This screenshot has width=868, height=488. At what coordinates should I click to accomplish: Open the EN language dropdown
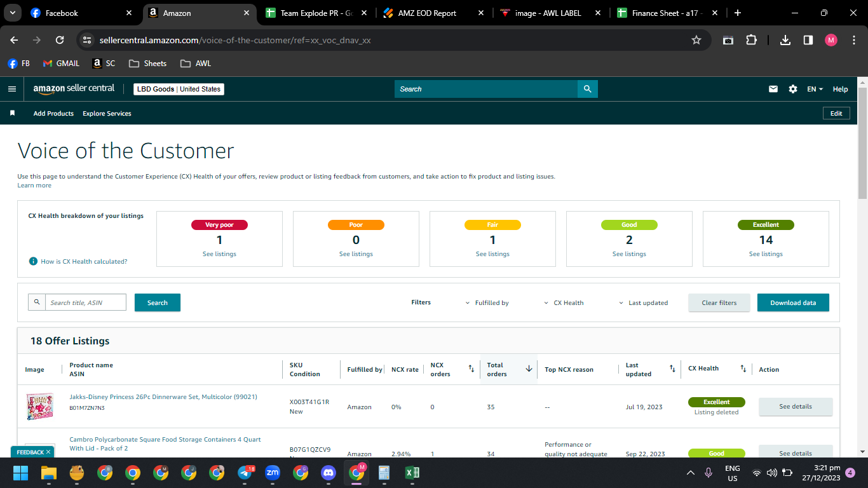pos(815,89)
